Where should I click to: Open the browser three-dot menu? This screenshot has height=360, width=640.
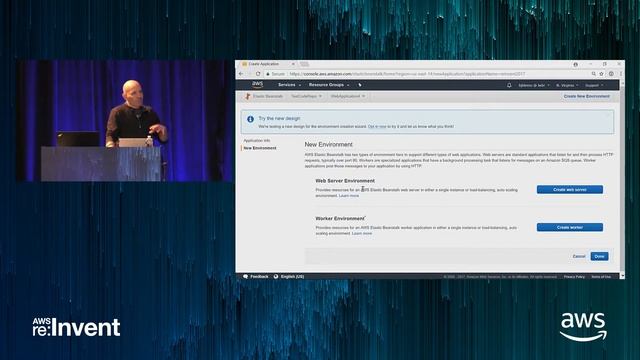[621, 74]
